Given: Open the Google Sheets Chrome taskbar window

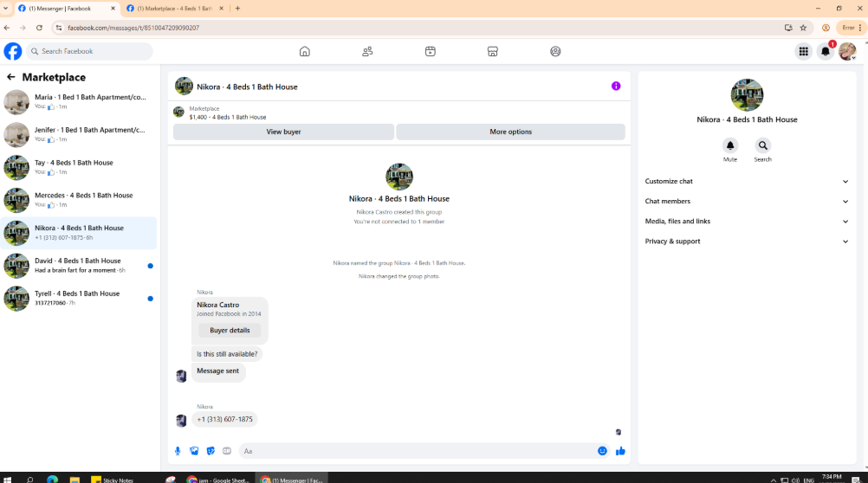Looking at the screenshot, I should [218, 480].
